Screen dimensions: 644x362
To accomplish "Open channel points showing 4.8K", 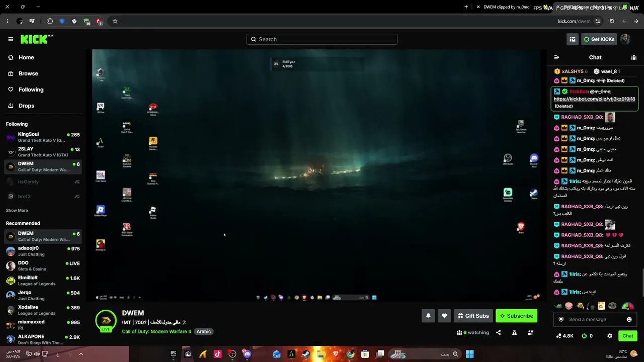I will point(565,336).
